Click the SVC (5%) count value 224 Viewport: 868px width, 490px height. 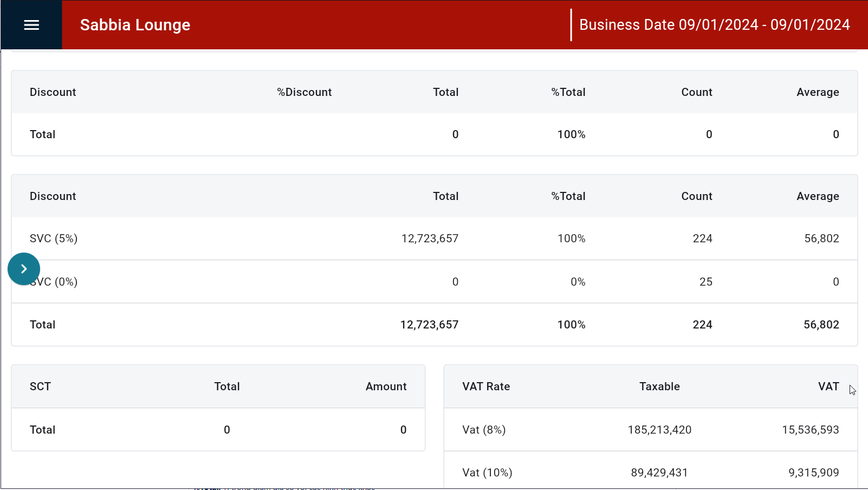[x=702, y=238]
